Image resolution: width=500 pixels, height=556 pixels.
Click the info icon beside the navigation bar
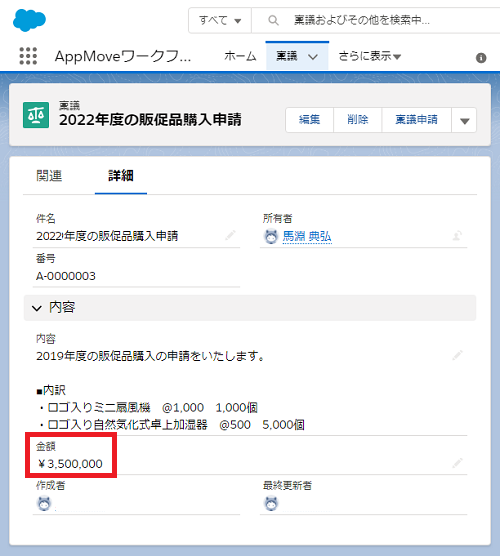tap(481, 58)
